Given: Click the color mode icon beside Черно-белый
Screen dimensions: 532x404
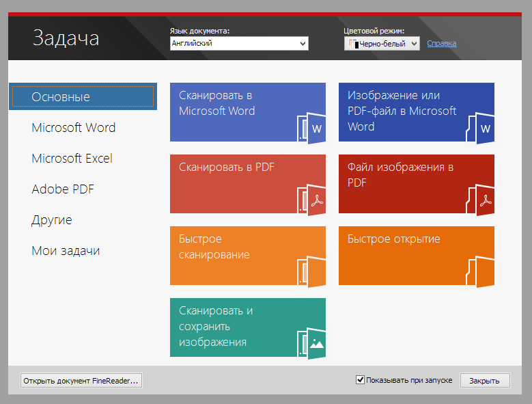Looking at the screenshot, I should 354,44.
